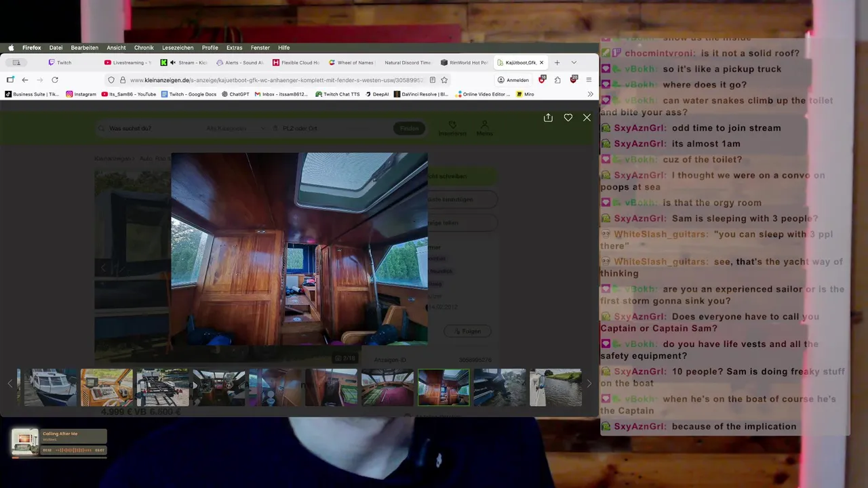Open the Datei menu
The width and height of the screenshot is (868, 488).
pos(56,48)
